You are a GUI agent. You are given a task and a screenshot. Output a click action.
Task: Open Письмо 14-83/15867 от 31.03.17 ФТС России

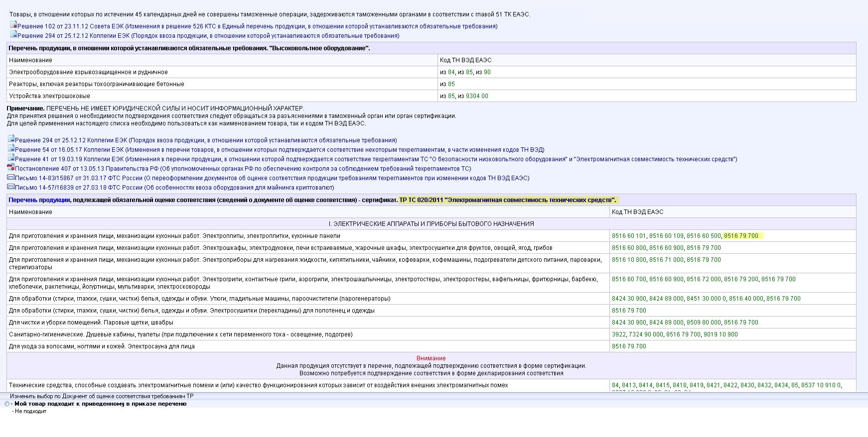(272, 178)
